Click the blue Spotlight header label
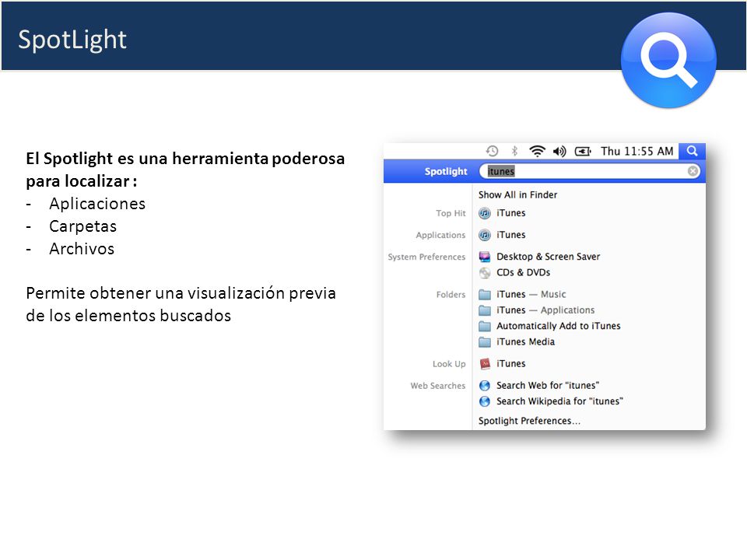The image size is (747, 560). (x=445, y=171)
